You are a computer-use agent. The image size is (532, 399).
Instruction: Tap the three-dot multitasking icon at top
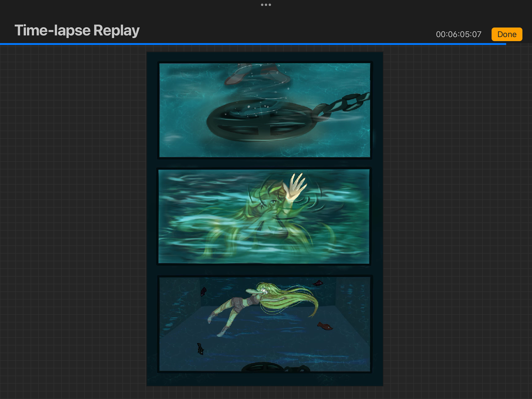coord(266,5)
